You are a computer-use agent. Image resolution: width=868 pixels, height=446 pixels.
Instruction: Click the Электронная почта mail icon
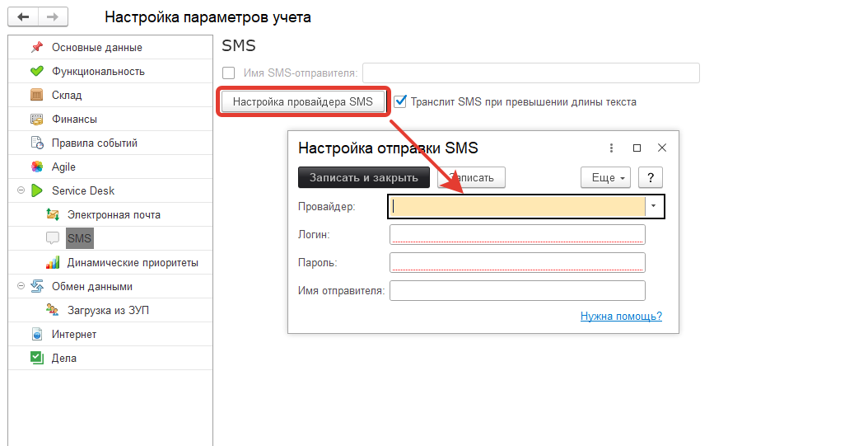pos(53,214)
